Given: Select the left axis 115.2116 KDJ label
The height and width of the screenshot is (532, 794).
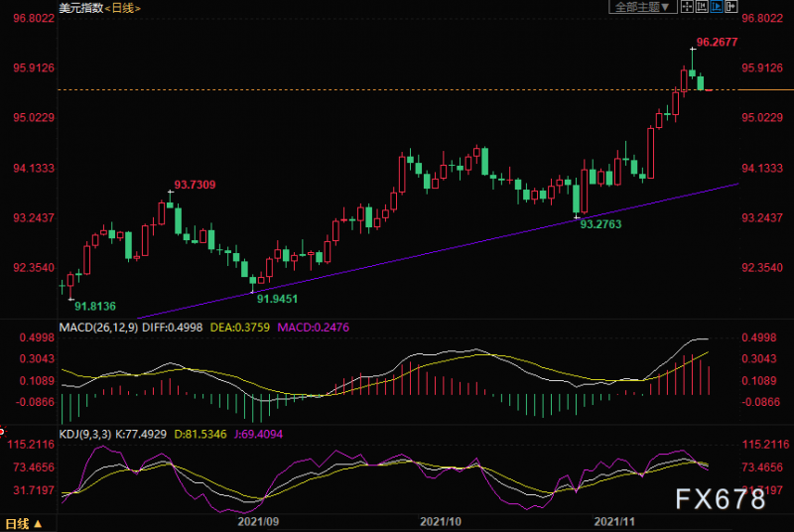Looking at the screenshot, I should click(31, 445).
